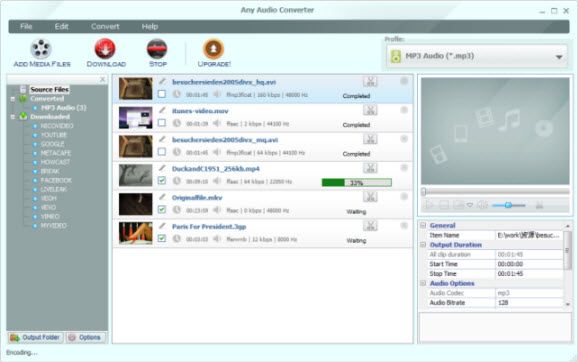This screenshot has width=578, height=362.
Task: Remove itunes-video.mov using its round remove icon
Action: [x=404, y=110]
